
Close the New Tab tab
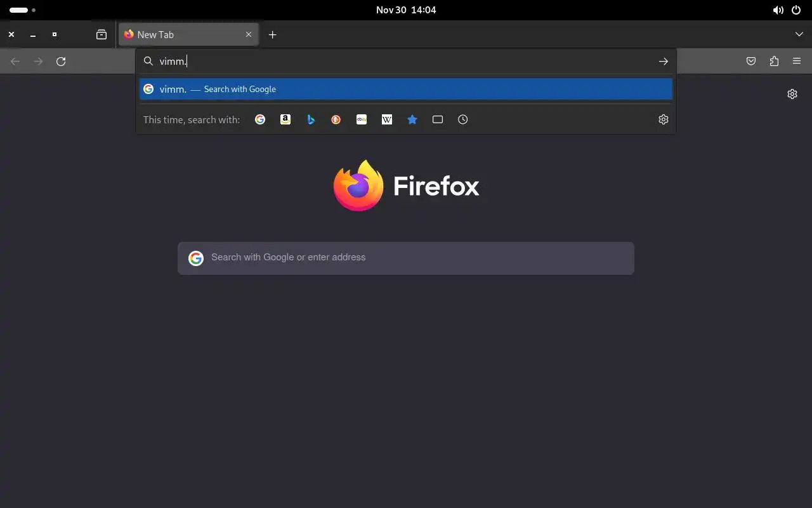click(x=249, y=35)
